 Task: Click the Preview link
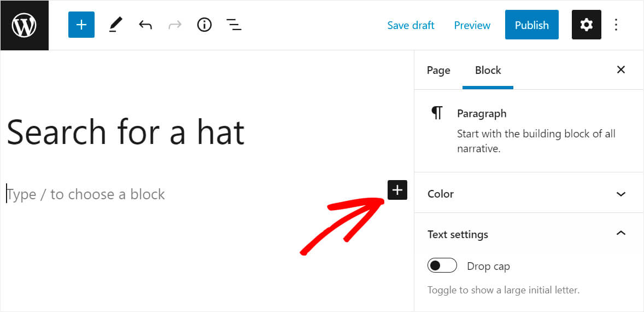(x=472, y=26)
